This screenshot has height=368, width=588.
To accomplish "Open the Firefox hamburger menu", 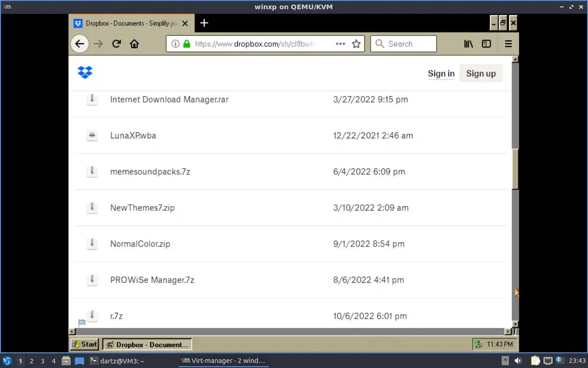I will [508, 44].
